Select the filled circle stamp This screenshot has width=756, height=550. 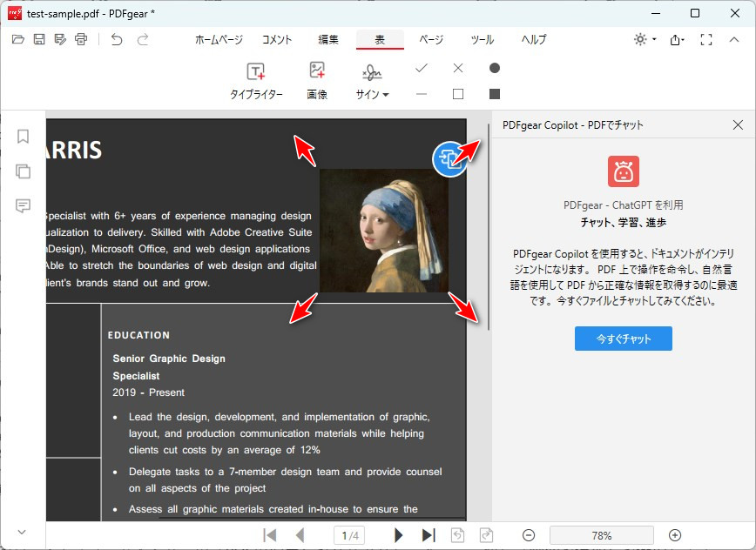coord(494,66)
